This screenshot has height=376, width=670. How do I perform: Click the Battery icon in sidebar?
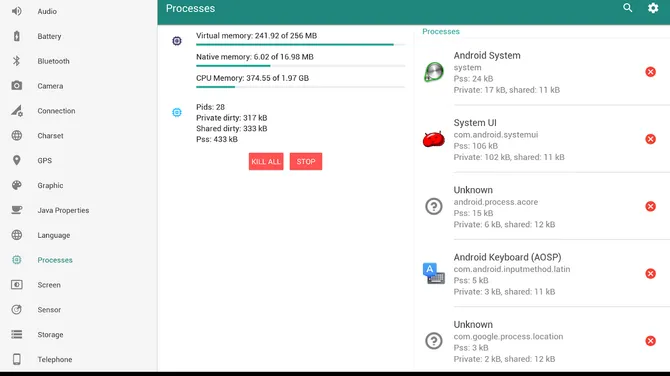coord(17,36)
